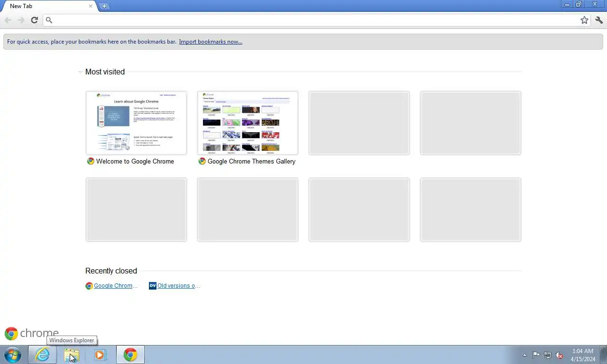Click the Google Chrome Themes Gallery title

click(x=251, y=161)
